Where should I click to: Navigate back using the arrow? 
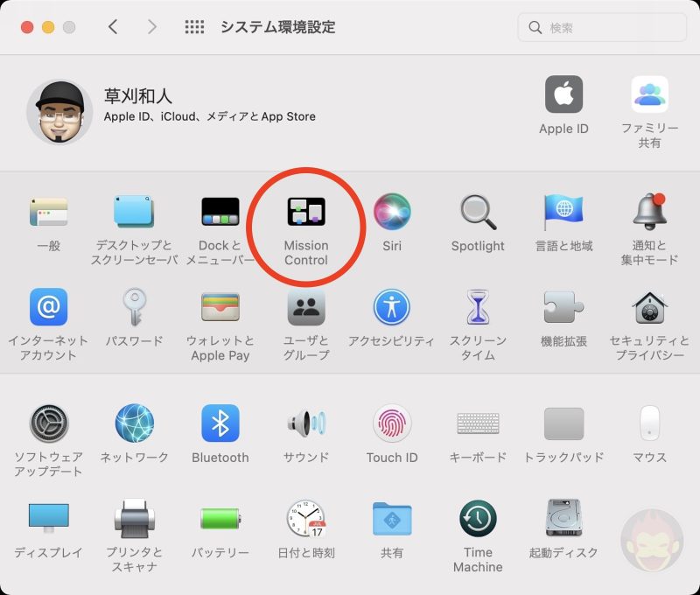[114, 27]
